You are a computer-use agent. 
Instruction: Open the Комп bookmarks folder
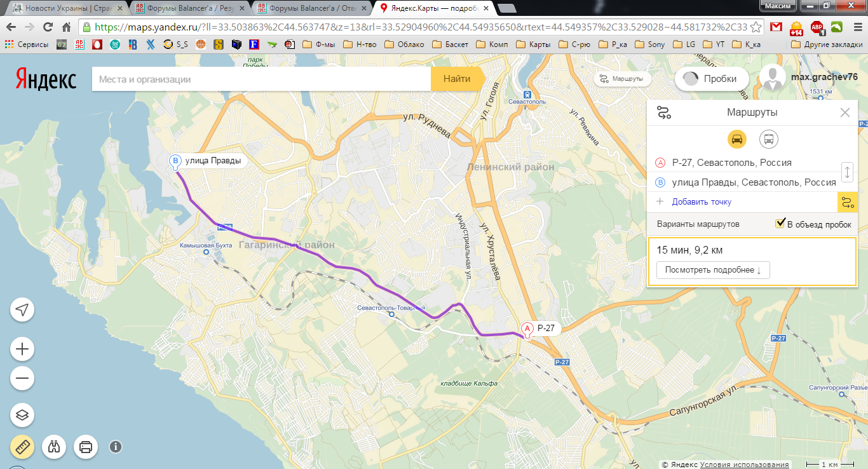click(x=492, y=44)
